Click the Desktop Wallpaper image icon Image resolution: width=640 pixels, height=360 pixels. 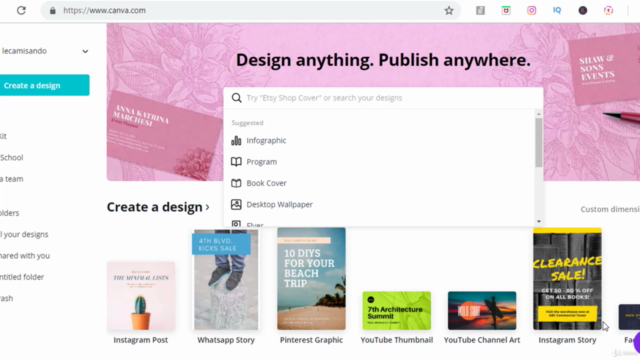[x=236, y=204]
